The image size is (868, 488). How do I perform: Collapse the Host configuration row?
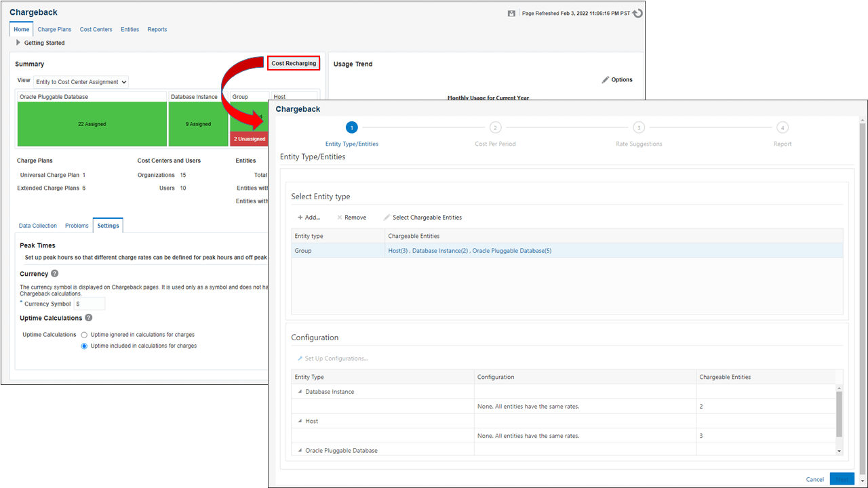[300, 421]
